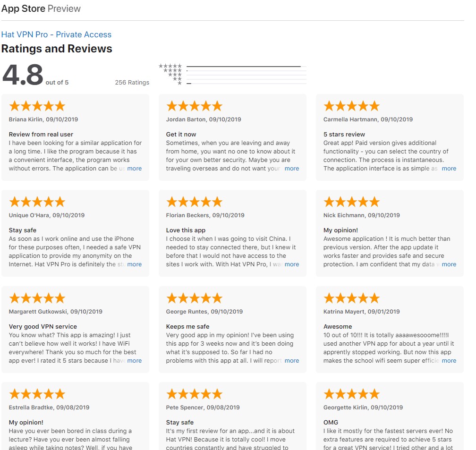Expand Nick Eichmann's "My opinion!" review

click(x=449, y=264)
